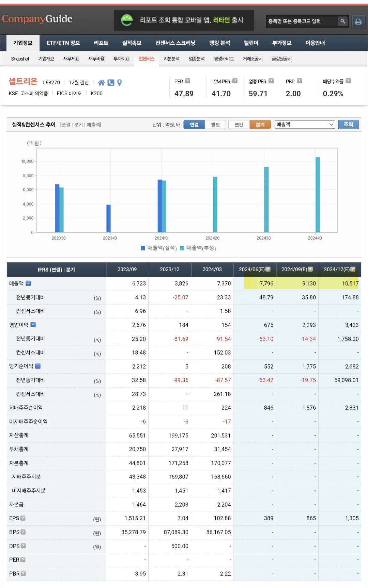Open the ETF/ETN 정보 main tab

(x=63, y=43)
